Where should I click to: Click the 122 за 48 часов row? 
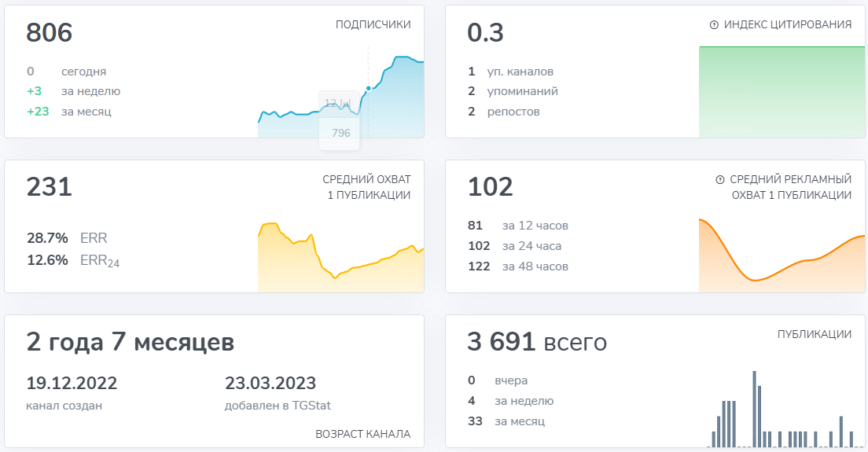click(x=518, y=266)
